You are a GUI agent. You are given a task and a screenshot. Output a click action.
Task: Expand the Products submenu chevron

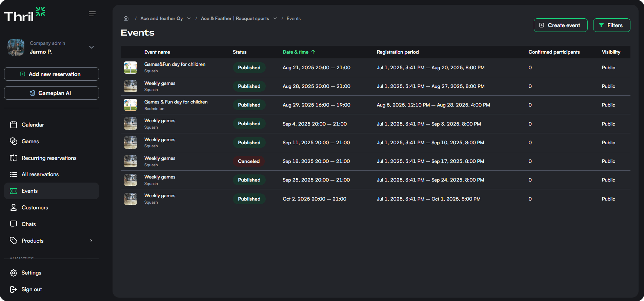pyautogui.click(x=91, y=241)
